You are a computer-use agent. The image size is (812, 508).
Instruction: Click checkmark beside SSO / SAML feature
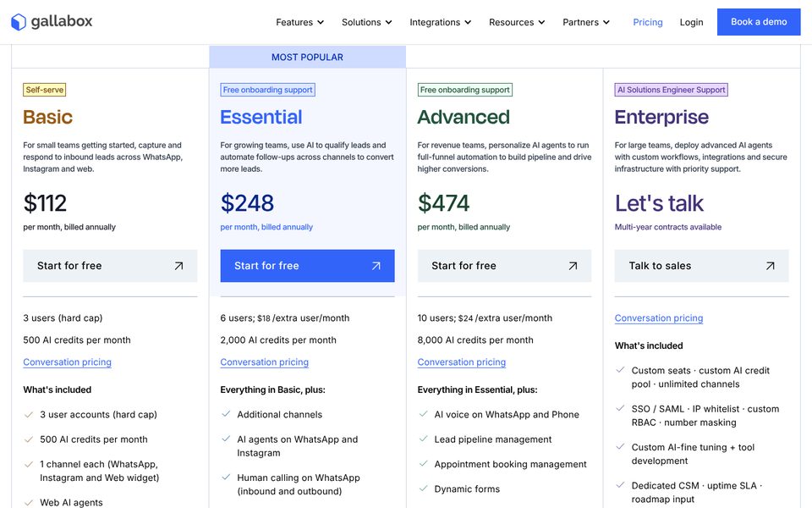tap(620, 408)
